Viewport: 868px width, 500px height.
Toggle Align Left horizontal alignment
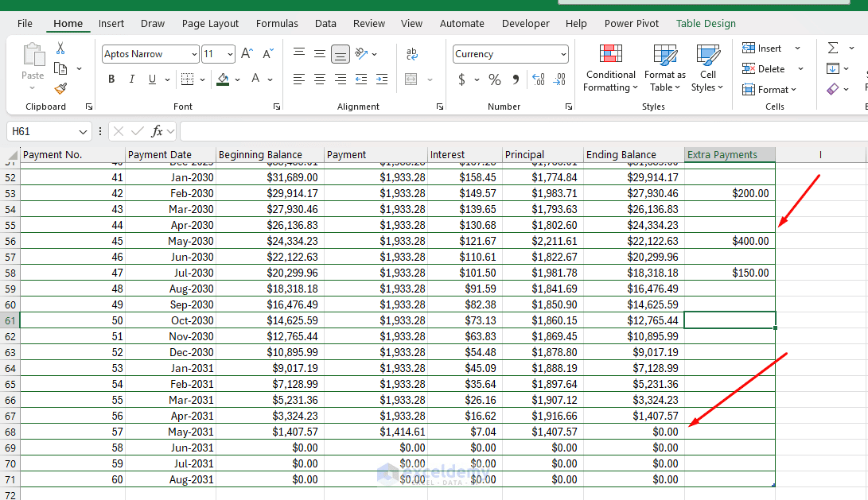click(x=299, y=79)
